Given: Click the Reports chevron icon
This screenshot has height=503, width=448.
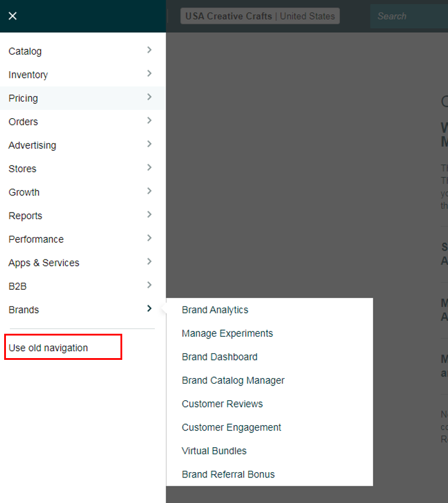Looking at the screenshot, I should [x=150, y=214].
